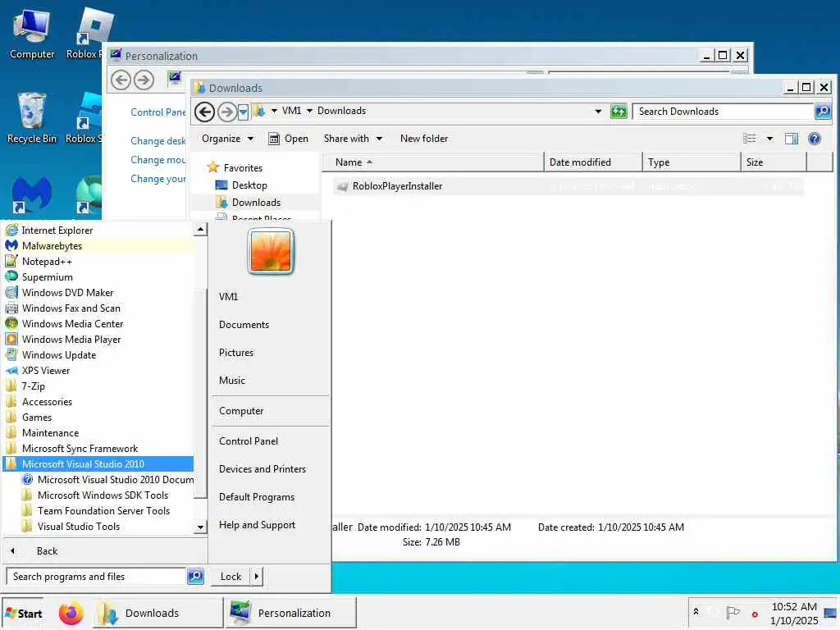Click the Start menu scroll up arrow
Image resolution: width=840 pixels, height=630 pixels.
point(200,230)
